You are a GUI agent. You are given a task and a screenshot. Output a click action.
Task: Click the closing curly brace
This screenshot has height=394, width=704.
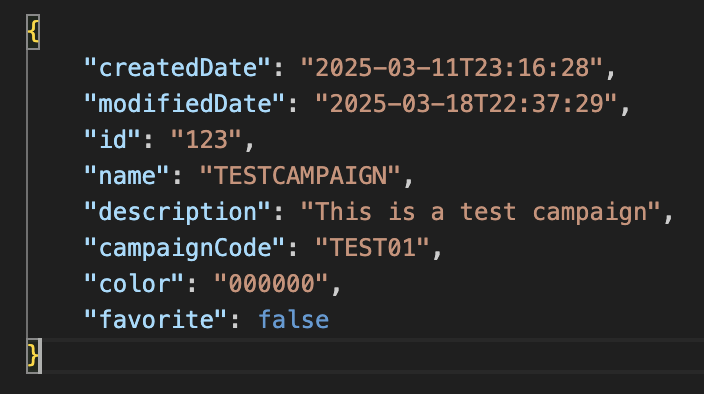[33, 355]
